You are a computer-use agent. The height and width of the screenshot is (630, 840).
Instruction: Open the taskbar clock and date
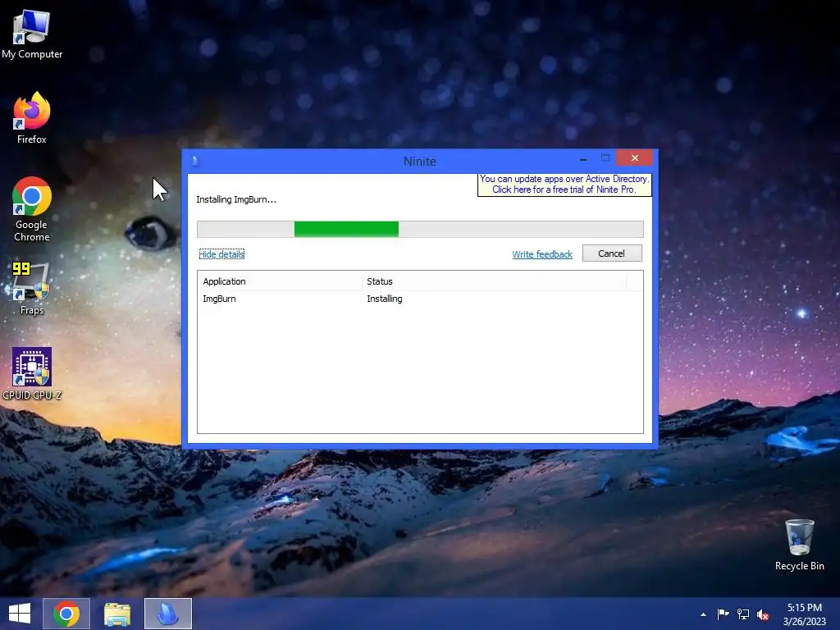coord(804,614)
